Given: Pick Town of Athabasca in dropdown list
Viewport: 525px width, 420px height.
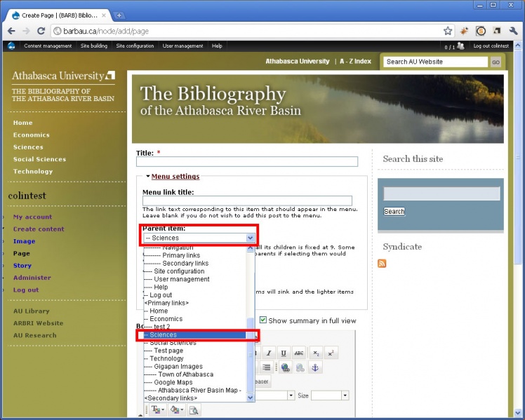Looking at the screenshot, I should tap(185, 374).
